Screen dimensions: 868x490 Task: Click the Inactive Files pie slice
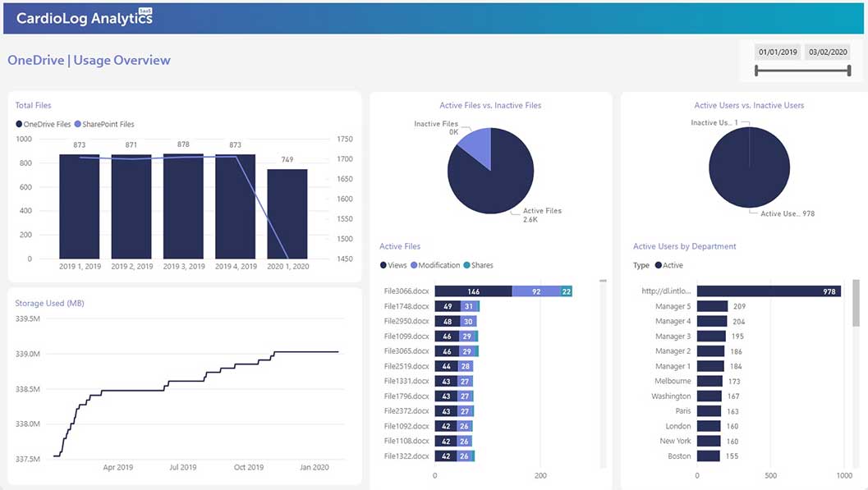(x=478, y=145)
